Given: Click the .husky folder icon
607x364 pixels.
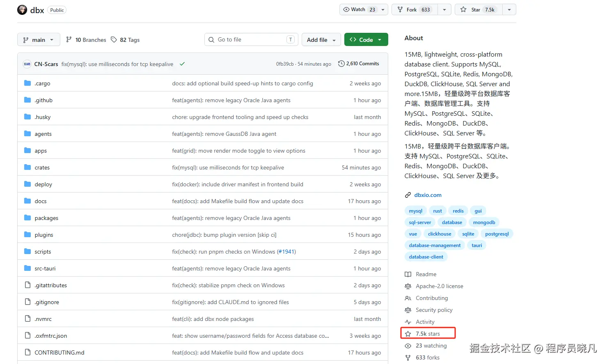Looking at the screenshot, I should (x=27, y=117).
